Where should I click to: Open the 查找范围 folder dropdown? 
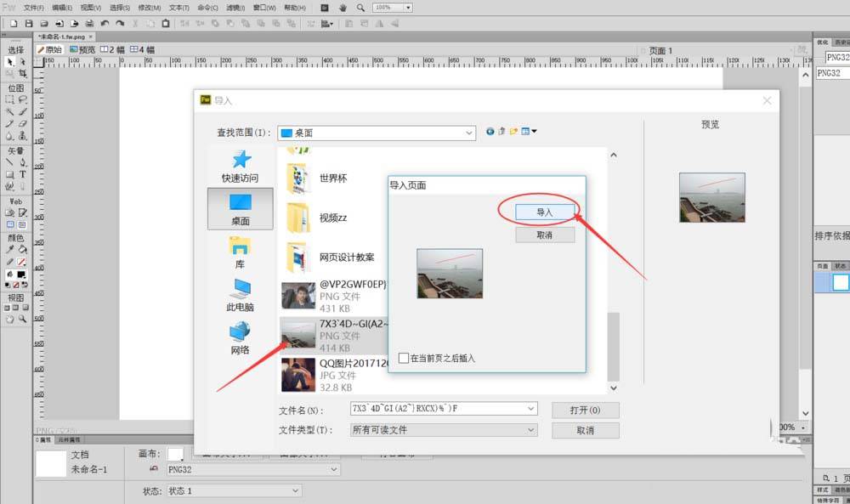coord(469,133)
